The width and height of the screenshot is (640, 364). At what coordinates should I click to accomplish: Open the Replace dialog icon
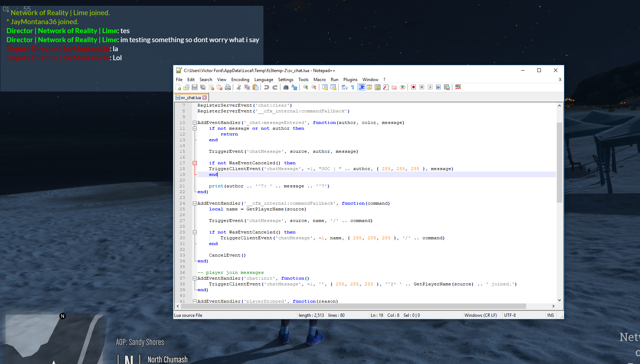tap(294, 87)
